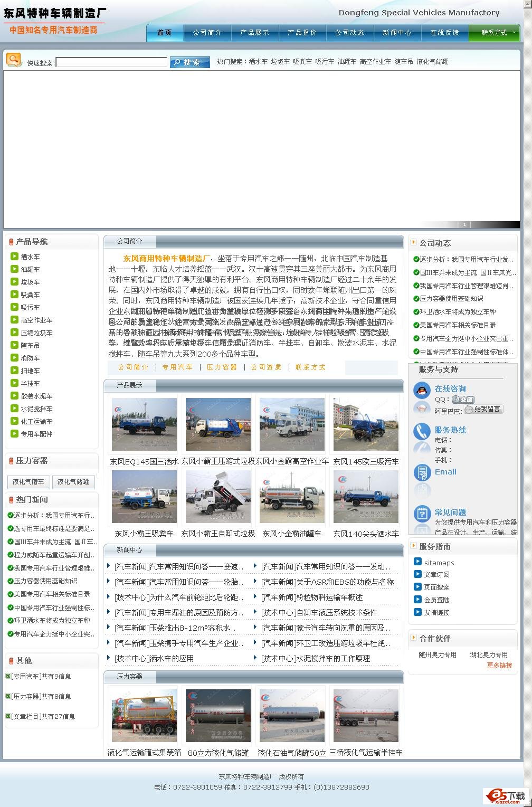Open company news 压力容器使用基础知识

451,299
